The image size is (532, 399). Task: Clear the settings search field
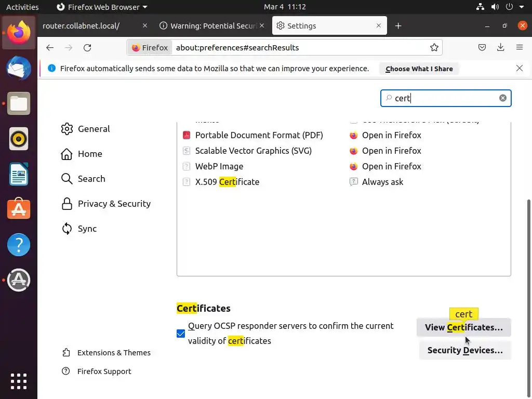click(x=502, y=98)
